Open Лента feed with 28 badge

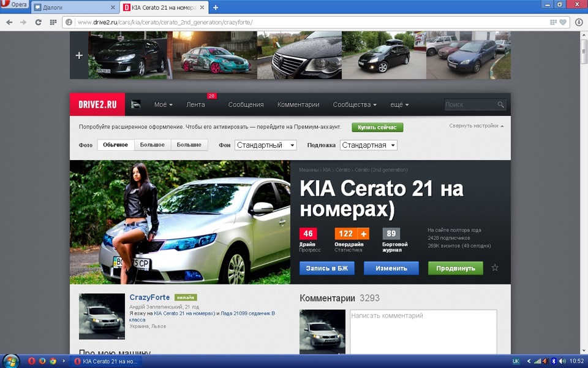[x=196, y=105]
